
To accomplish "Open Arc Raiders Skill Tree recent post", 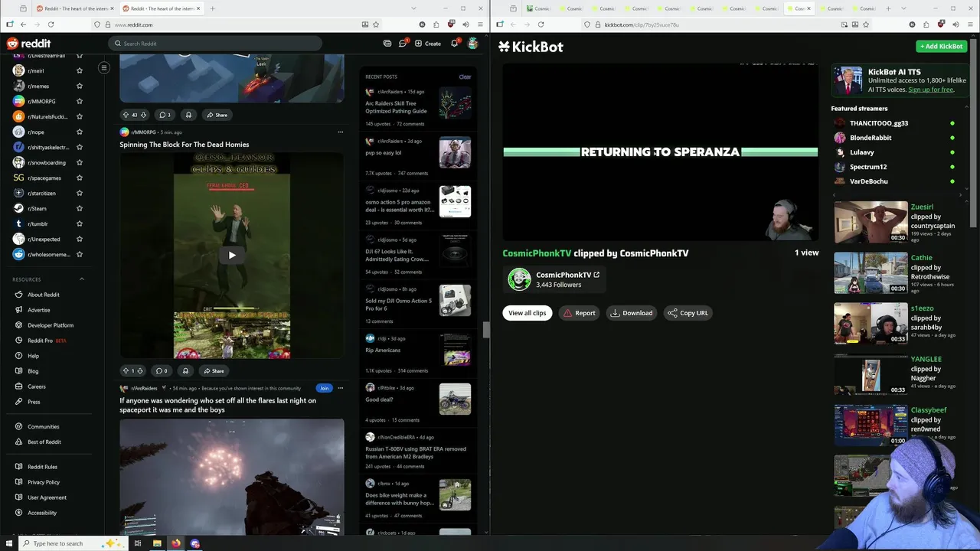I will (418, 107).
